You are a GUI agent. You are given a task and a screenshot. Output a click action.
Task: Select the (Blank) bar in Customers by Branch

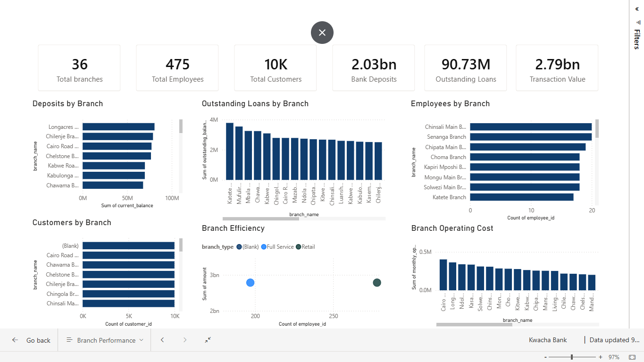(129, 245)
